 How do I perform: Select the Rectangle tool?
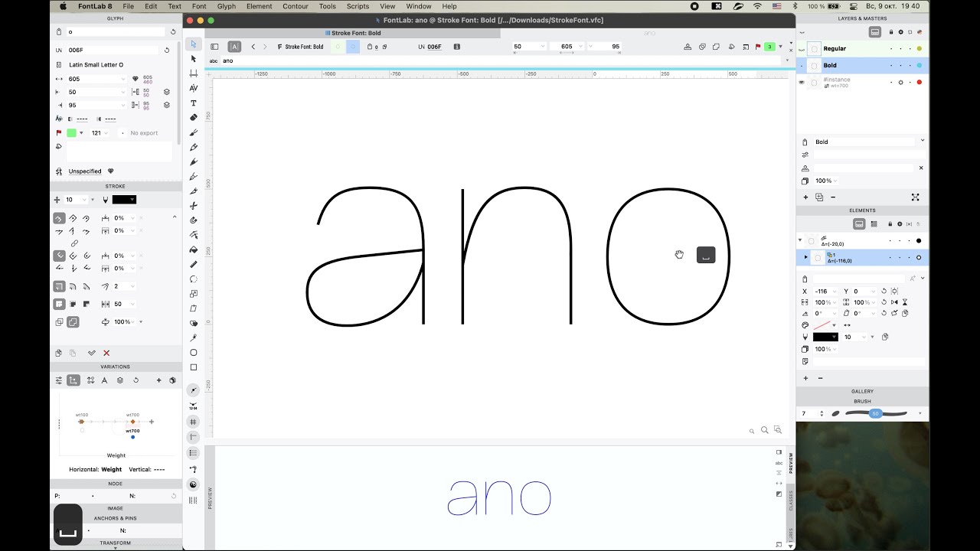(x=194, y=367)
